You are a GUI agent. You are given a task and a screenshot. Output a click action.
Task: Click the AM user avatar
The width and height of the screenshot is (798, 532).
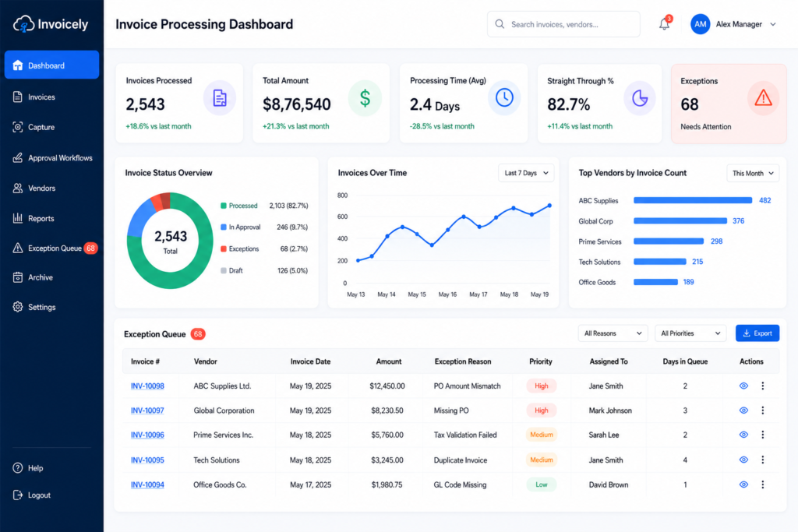pos(701,24)
